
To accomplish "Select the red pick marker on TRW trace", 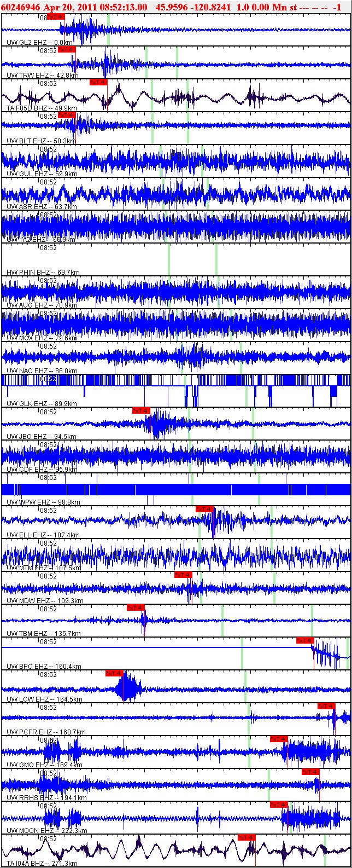I will (x=67, y=50).
